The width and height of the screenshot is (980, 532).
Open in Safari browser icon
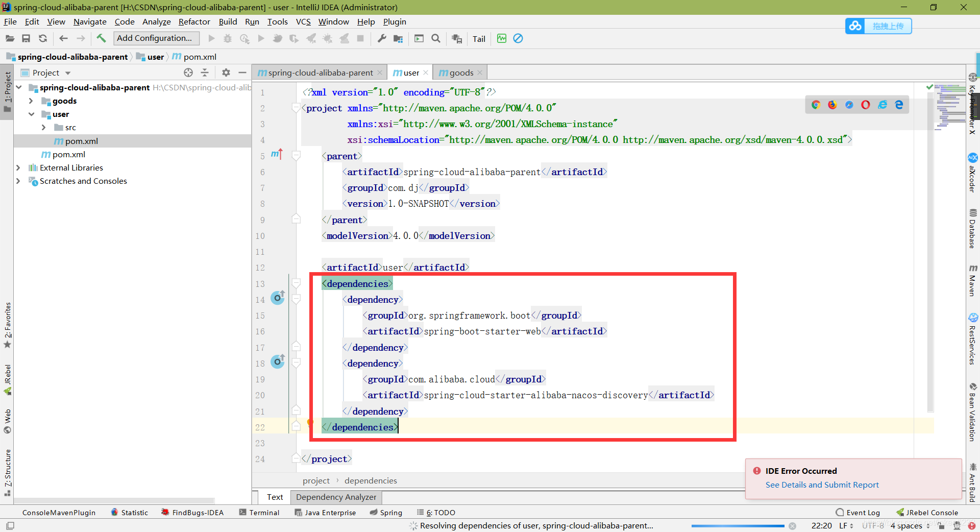point(849,105)
